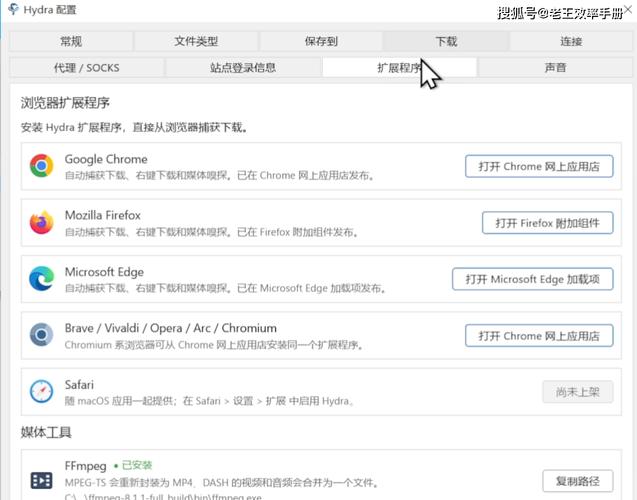Viewport: 637px width, 500px height.
Task: Click the MPEG-TS 会重新封装为 MP4 description
Action: pyautogui.click(x=222, y=483)
